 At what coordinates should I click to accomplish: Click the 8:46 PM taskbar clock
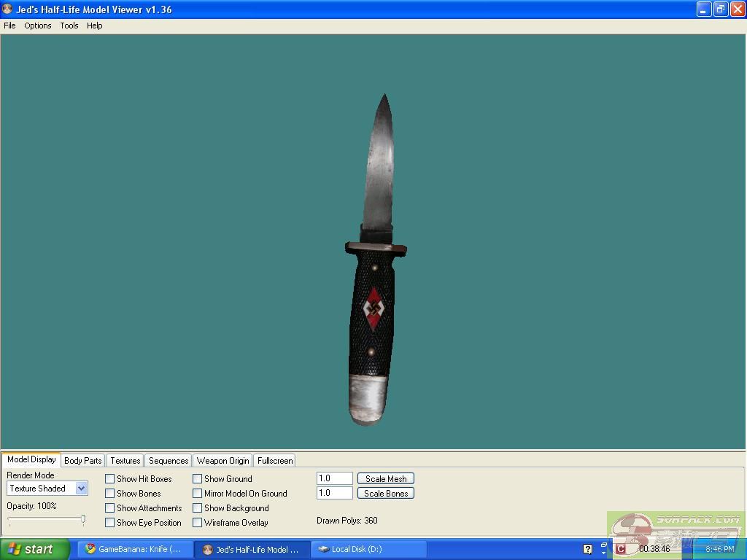coord(720,549)
